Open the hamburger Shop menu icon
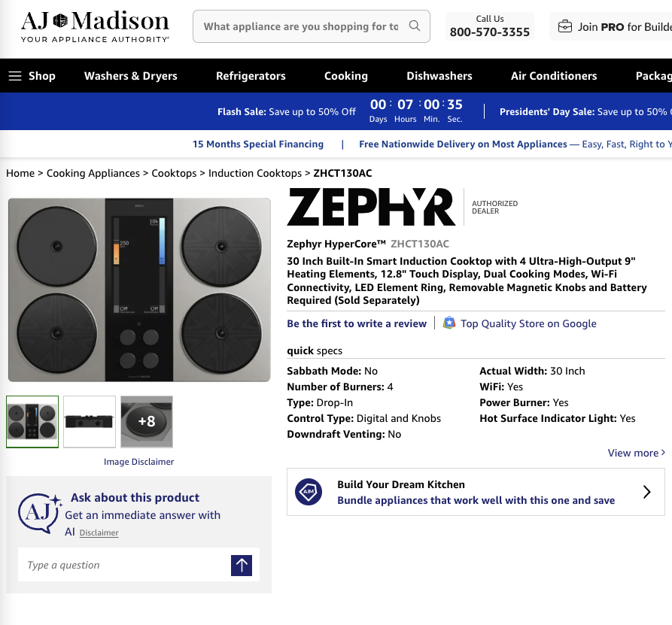672x625 pixels. (x=15, y=76)
